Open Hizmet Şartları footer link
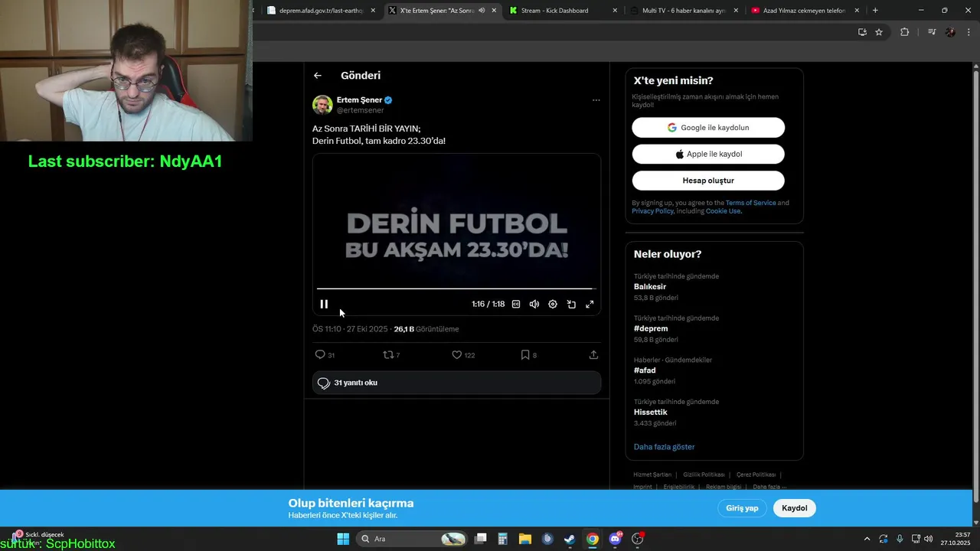Image resolution: width=980 pixels, height=551 pixels. pos(652,474)
